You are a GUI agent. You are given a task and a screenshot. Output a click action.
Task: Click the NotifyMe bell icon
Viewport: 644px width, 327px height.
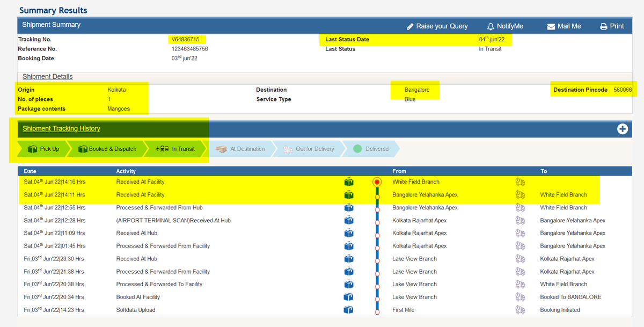point(491,26)
